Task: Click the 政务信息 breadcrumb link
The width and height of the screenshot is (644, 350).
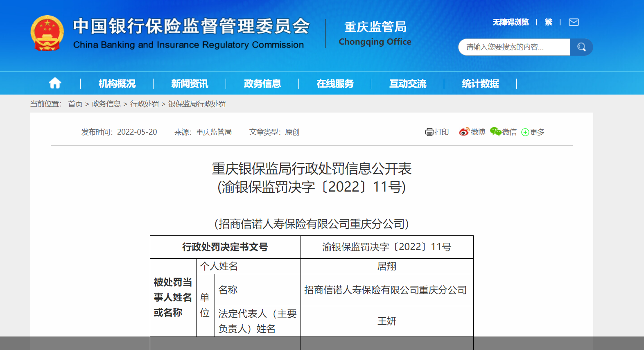Action: tap(106, 104)
